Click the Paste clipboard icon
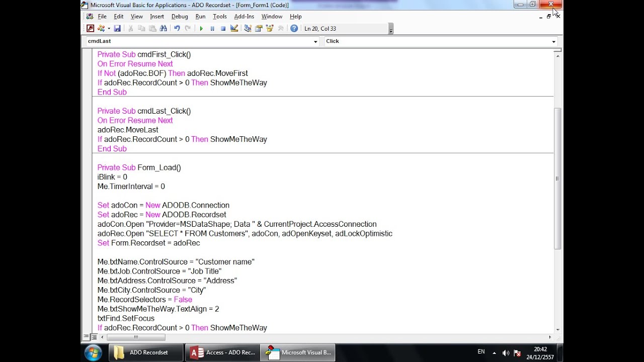The width and height of the screenshot is (644, 362). point(152,29)
